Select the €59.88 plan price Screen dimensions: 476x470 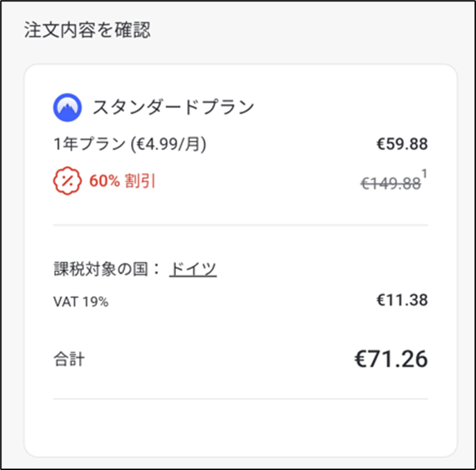tap(401, 145)
